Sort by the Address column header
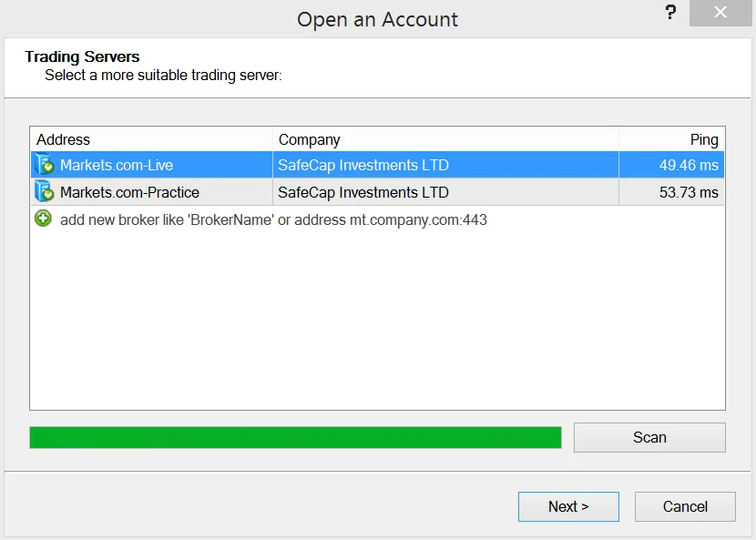756x540 pixels. click(151, 139)
